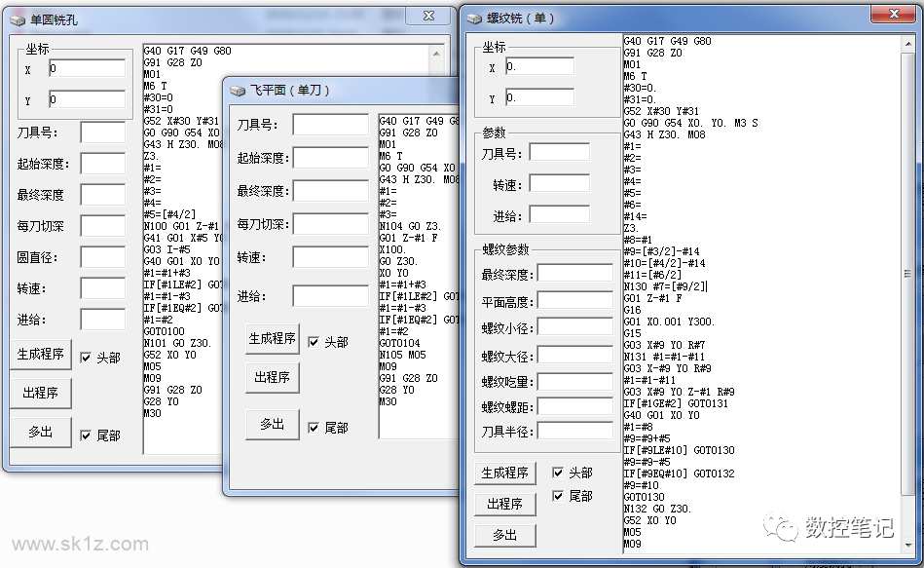The width and height of the screenshot is (924, 568).
Task: Focus 进给 field in 螺纹铣 window
Action: (x=559, y=214)
